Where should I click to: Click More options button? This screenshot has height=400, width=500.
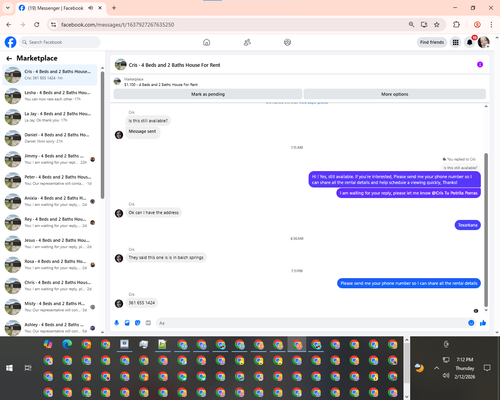click(395, 94)
